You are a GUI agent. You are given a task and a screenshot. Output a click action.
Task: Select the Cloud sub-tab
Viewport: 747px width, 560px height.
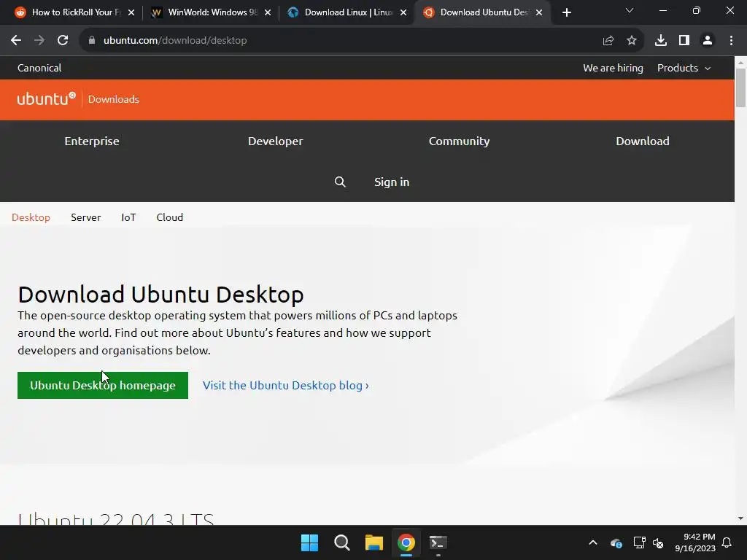[169, 217]
